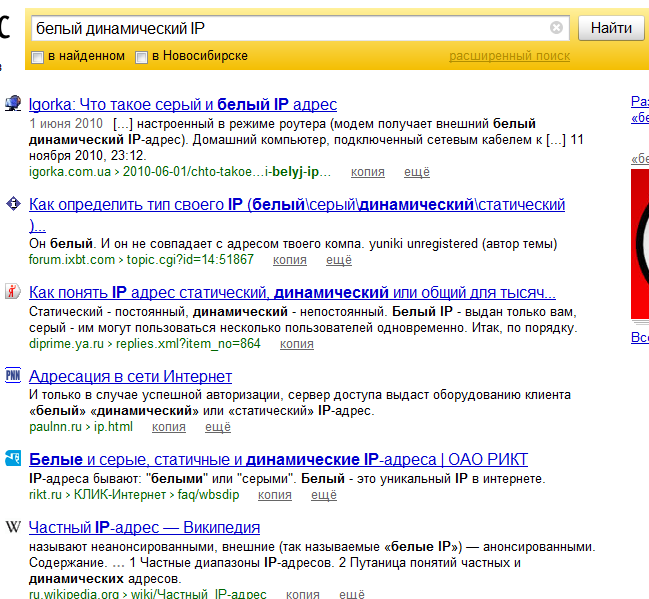Open "Белые и серые, статичные" ОАО РИКТ result
This screenshot has height=599, width=649.
[x=278, y=459]
